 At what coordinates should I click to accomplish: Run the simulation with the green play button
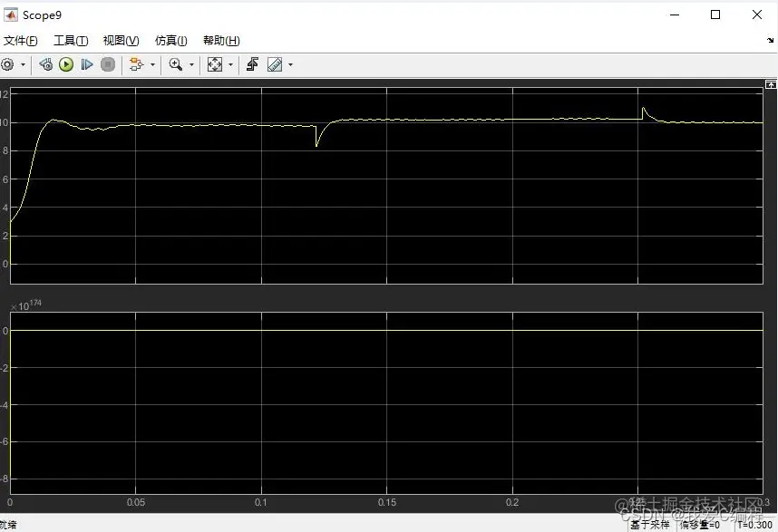pos(66,64)
